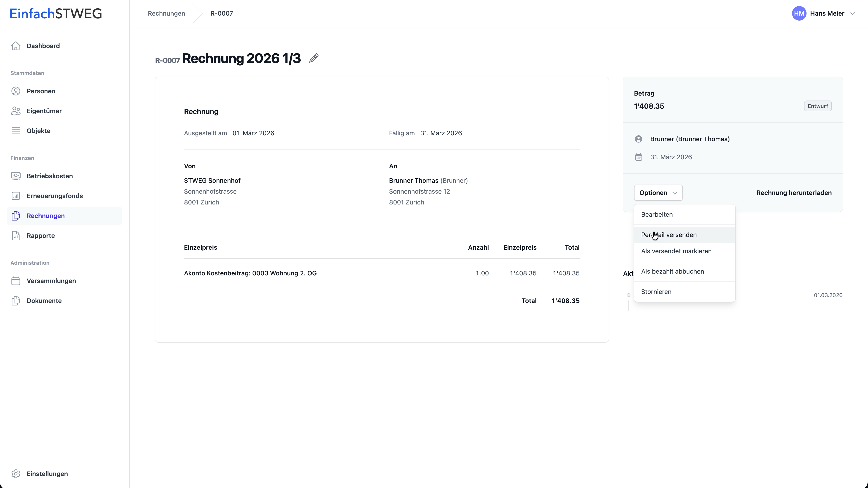Image resolution: width=868 pixels, height=488 pixels.
Task: Click the Objekte list icon in the sidebar
Action: point(16,131)
